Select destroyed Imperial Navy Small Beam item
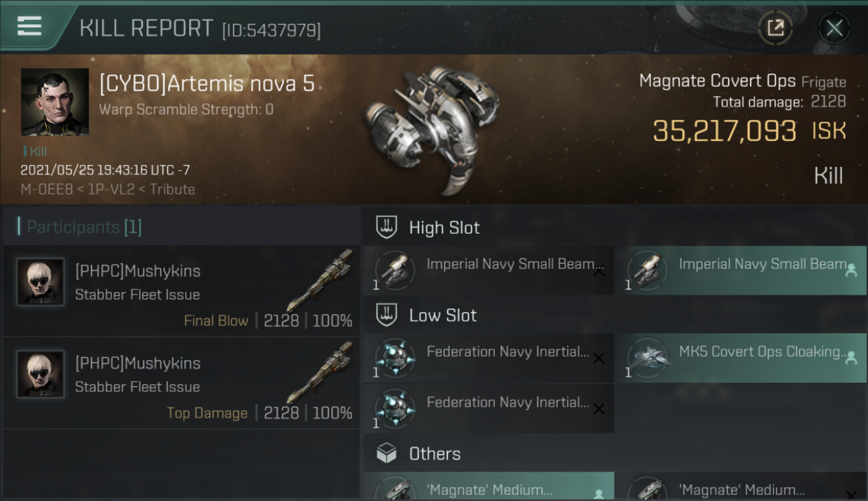 click(489, 270)
